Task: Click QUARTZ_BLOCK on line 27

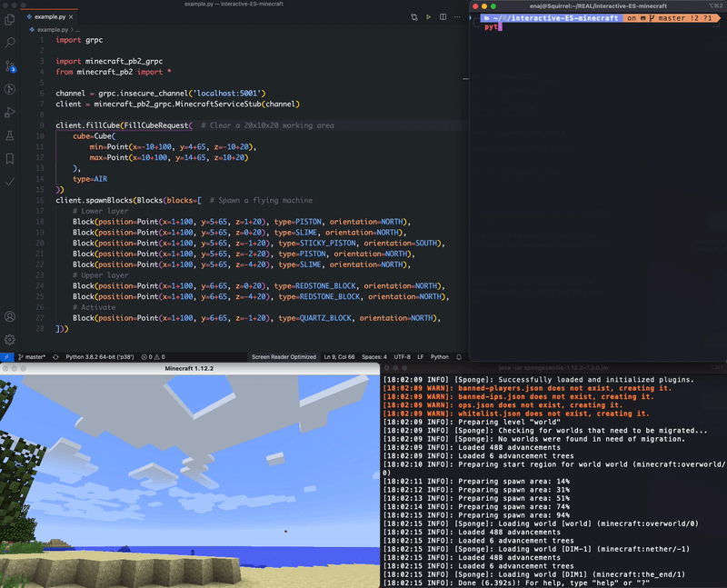Action: pos(325,318)
